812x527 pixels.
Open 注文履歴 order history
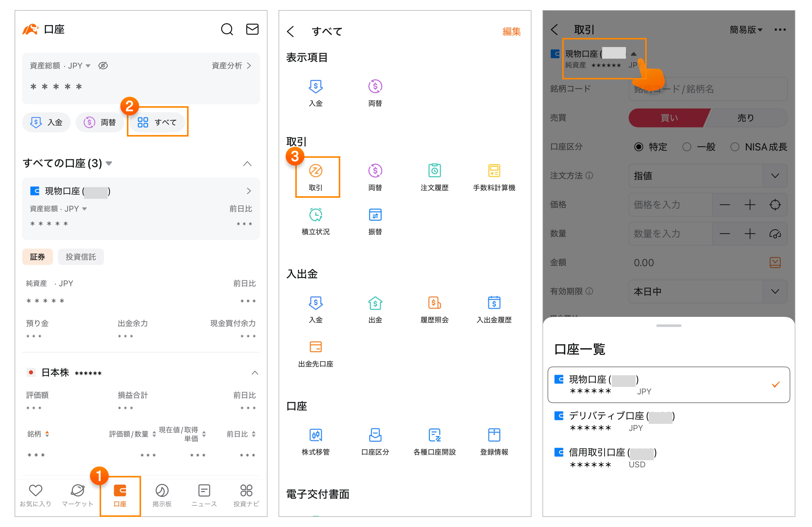point(435,178)
